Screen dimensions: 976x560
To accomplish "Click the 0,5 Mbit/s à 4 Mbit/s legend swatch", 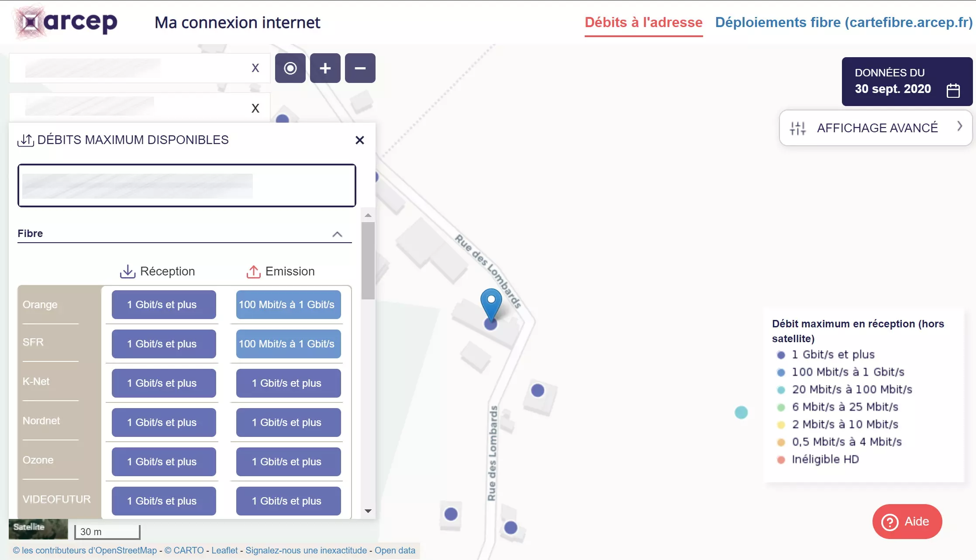I will pos(781,442).
